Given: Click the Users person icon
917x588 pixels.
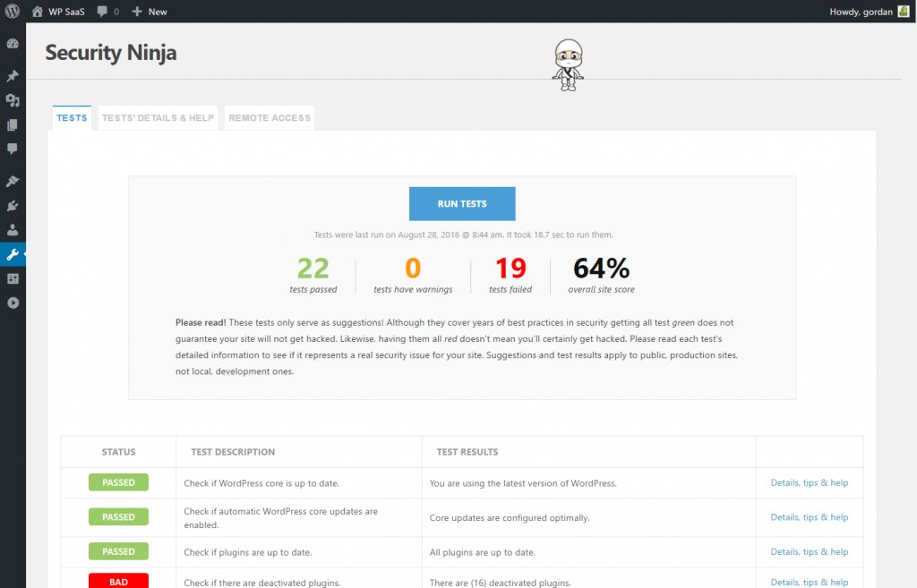Looking at the screenshot, I should coord(12,230).
